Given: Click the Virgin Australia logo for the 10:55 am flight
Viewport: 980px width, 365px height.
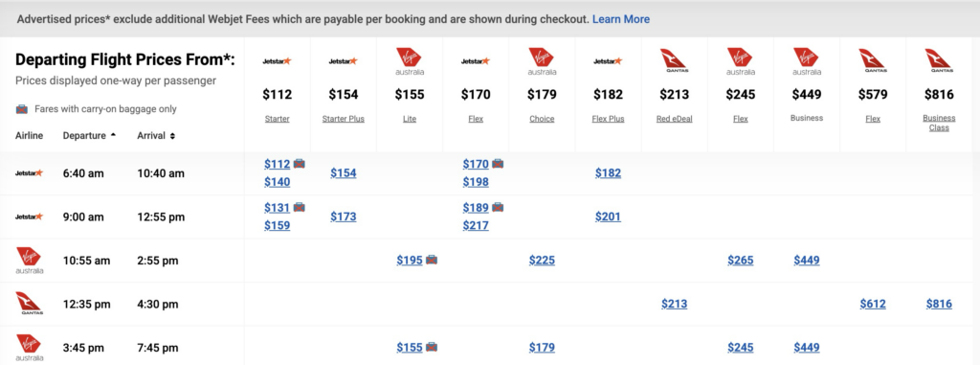Looking at the screenshot, I should (x=29, y=261).
